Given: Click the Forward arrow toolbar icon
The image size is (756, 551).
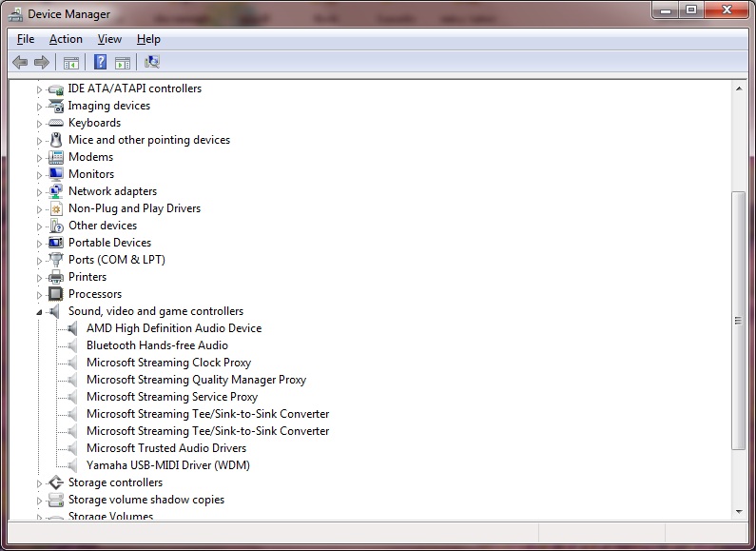Looking at the screenshot, I should 42,62.
